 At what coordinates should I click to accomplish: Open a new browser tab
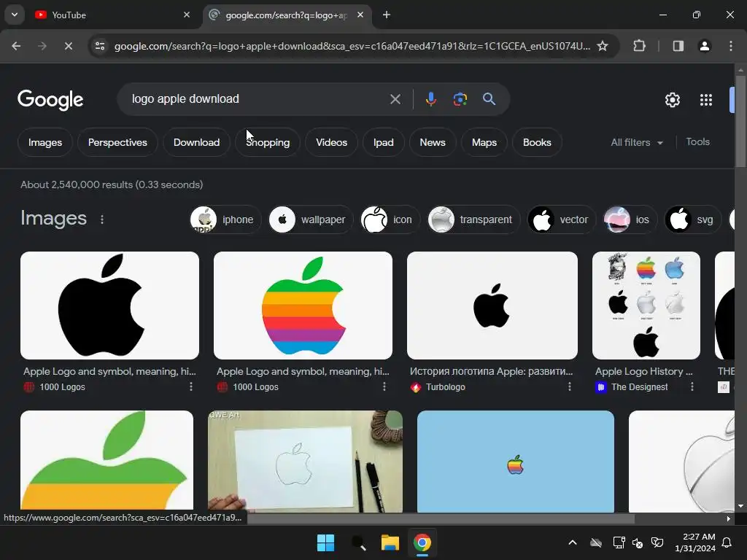(387, 15)
